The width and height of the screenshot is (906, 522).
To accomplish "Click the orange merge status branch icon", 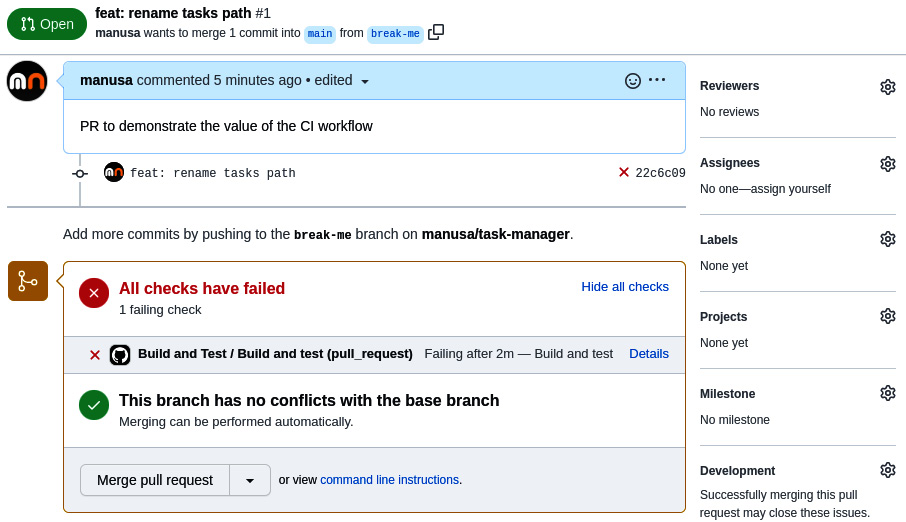I will tap(28, 281).
